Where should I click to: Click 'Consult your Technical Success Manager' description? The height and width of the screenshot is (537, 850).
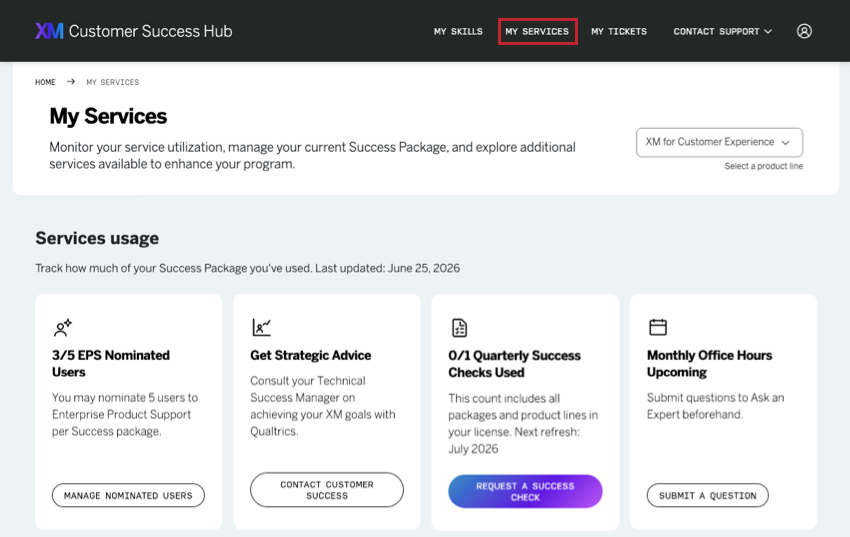pyautogui.click(x=323, y=406)
